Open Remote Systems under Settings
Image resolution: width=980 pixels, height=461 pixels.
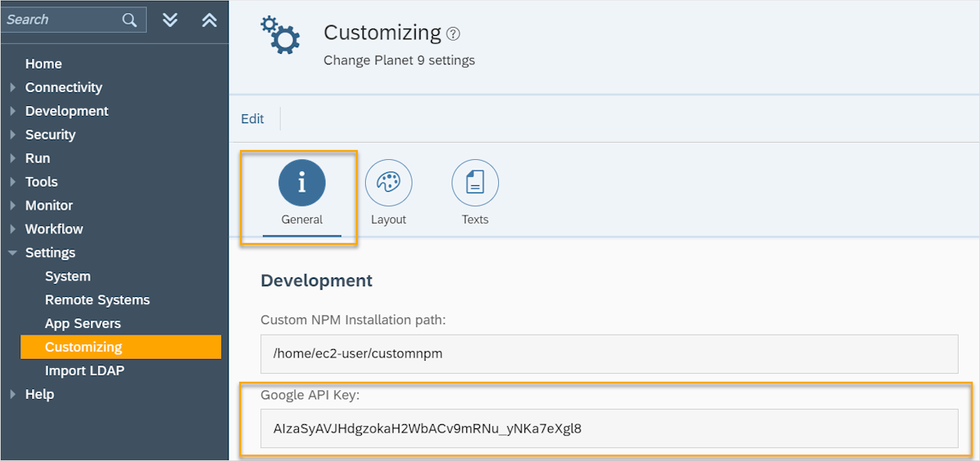pos(97,300)
